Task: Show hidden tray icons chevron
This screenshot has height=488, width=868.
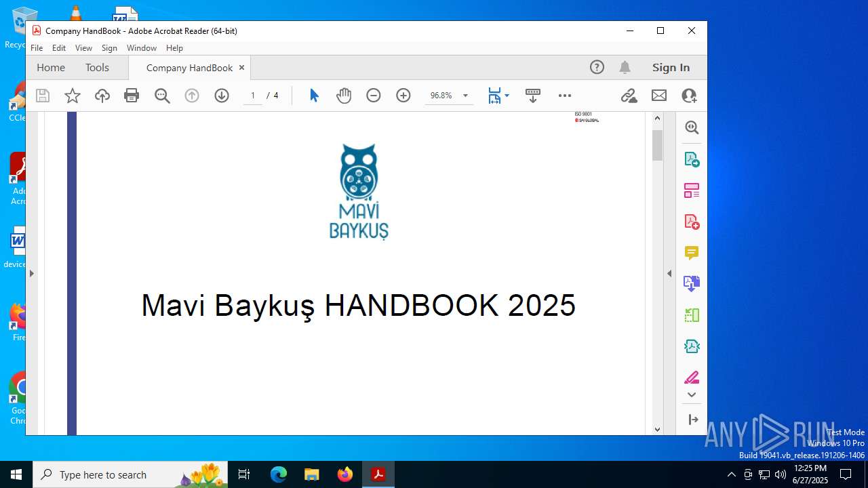Action: click(731, 474)
